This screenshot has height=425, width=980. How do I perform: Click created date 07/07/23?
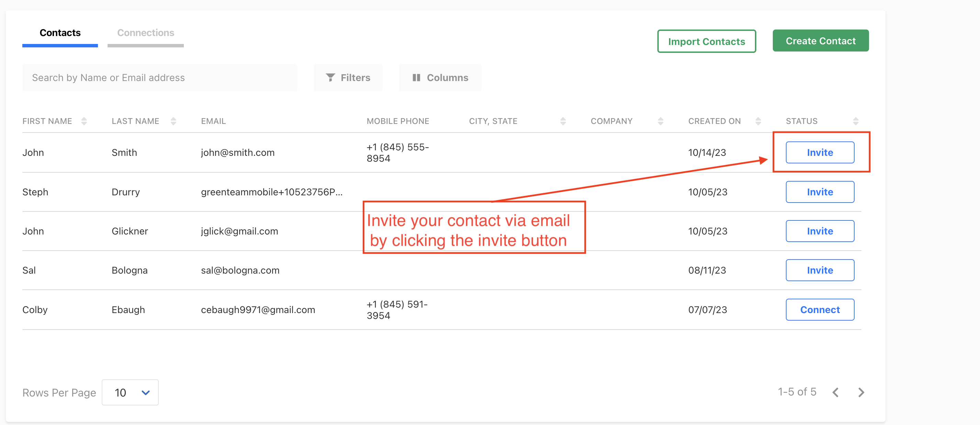coord(707,310)
